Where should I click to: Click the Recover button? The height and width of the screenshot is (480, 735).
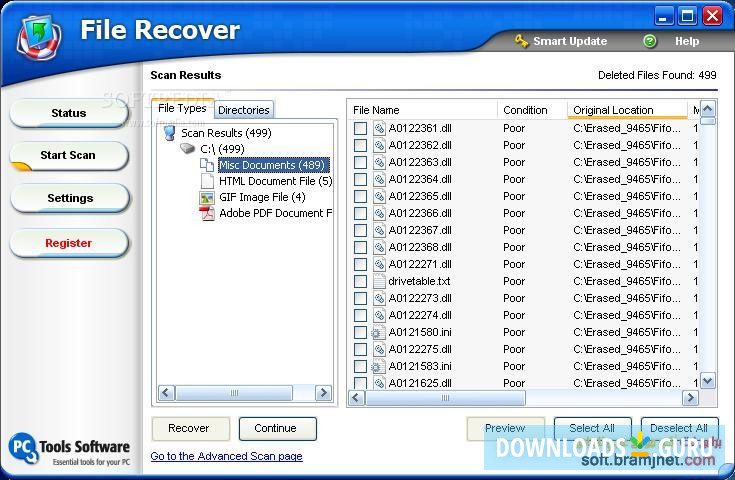coord(191,428)
